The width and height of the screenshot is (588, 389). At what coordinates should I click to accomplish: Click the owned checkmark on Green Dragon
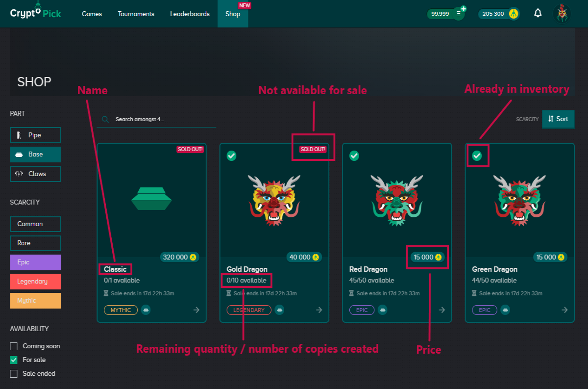click(477, 156)
